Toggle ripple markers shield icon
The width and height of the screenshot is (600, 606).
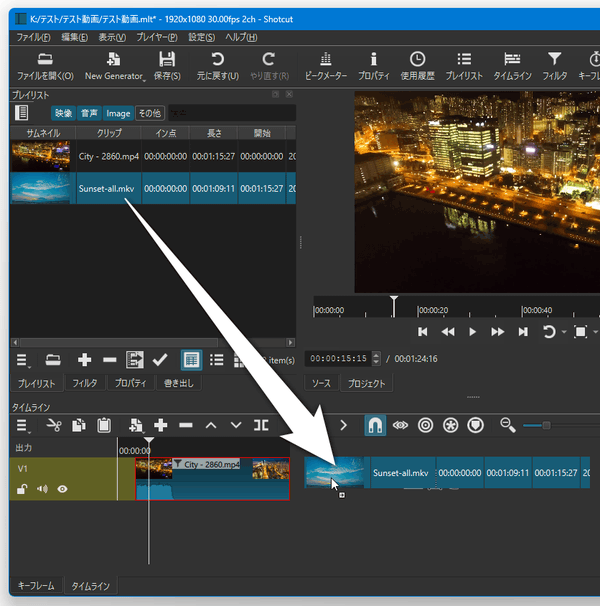[476, 426]
